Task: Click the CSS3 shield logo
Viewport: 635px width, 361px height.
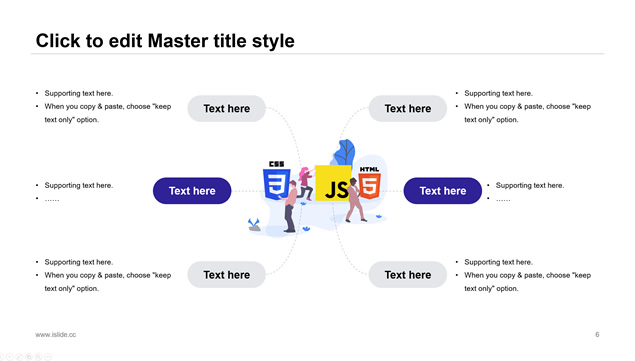Action: click(276, 181)
